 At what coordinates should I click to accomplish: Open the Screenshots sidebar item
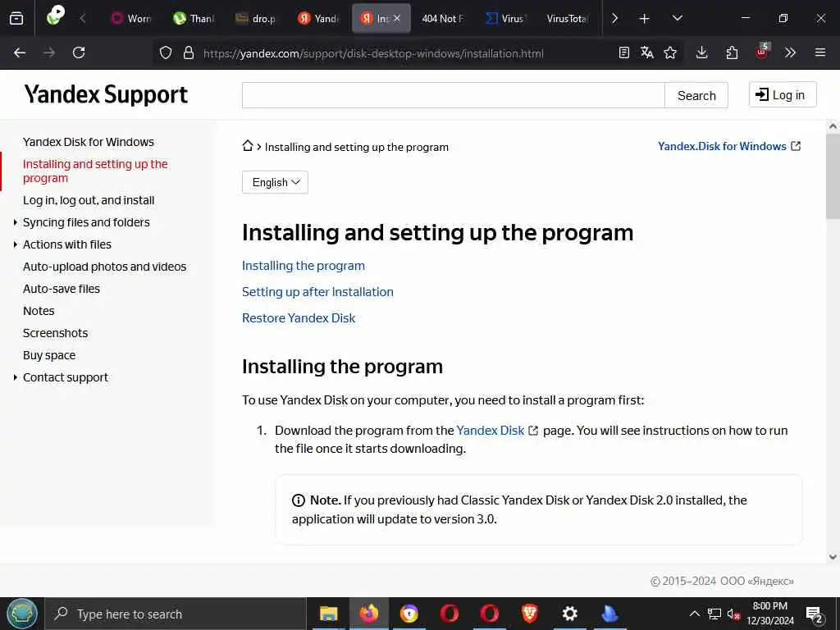click(55, 333)
